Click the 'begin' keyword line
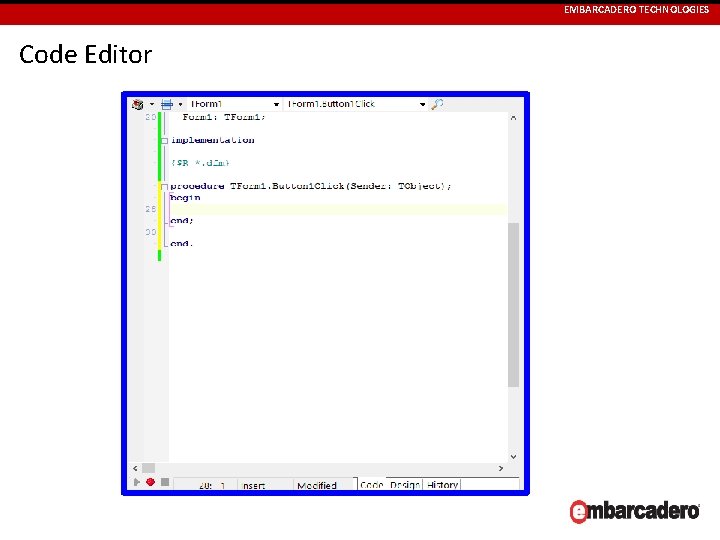Viewport: 720px width, 540px height. click(x=185, y=198)
